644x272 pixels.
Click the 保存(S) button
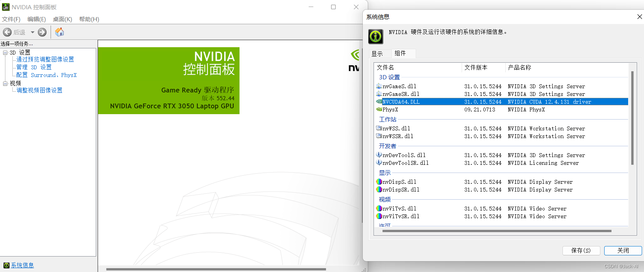(x=581, y=250)
